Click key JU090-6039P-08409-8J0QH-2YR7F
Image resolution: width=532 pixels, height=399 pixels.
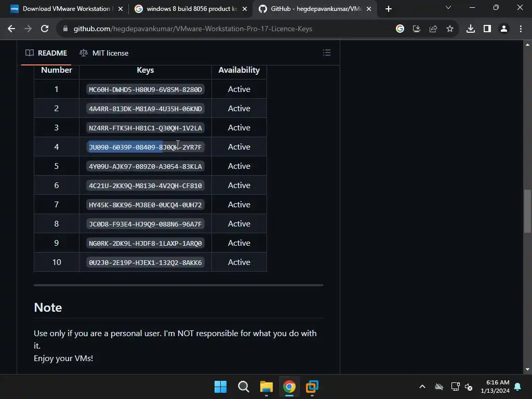pyautogui.click(x=145, y=147)
